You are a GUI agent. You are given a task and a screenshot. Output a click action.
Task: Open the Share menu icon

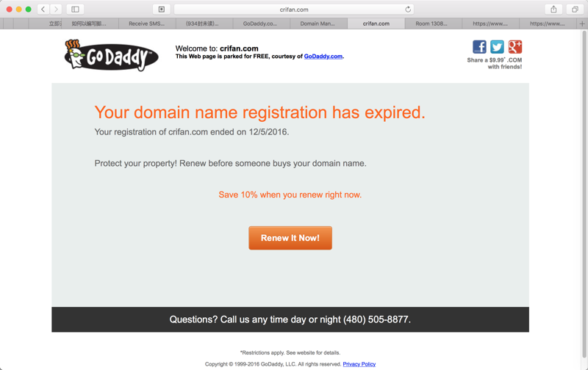click(x=553, y=10)
